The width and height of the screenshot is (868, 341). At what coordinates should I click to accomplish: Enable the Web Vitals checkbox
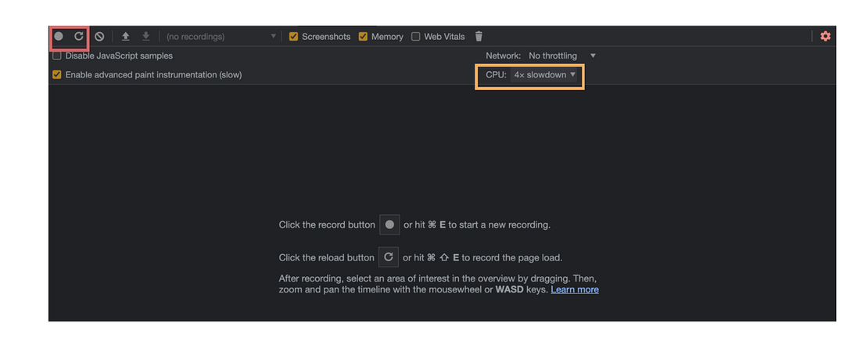(x=416, y=37)
